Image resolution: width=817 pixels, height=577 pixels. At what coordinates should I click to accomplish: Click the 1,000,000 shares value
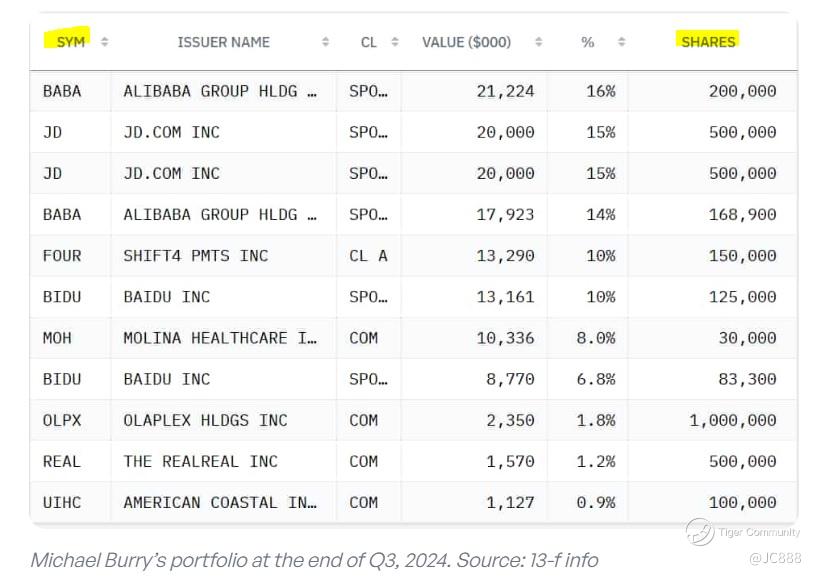click(732, 420)
